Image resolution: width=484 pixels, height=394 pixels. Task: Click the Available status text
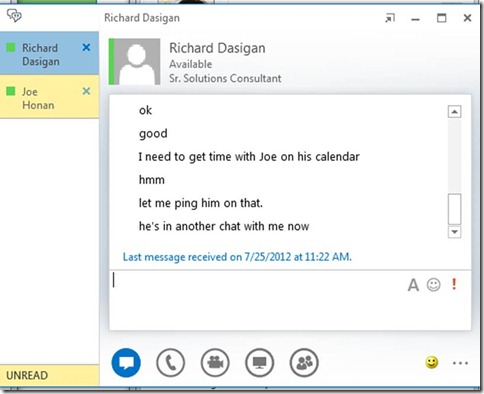[190, 64]
